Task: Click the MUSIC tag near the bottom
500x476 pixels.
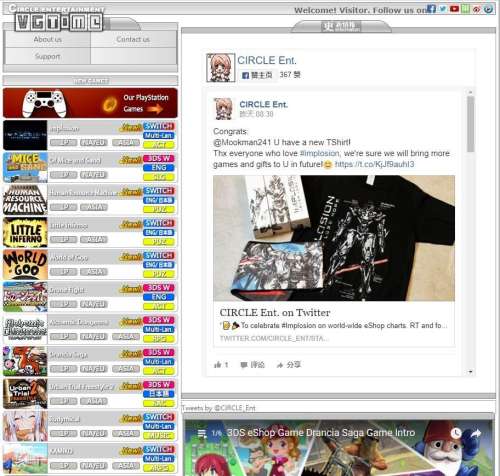Action: [159, 436]
